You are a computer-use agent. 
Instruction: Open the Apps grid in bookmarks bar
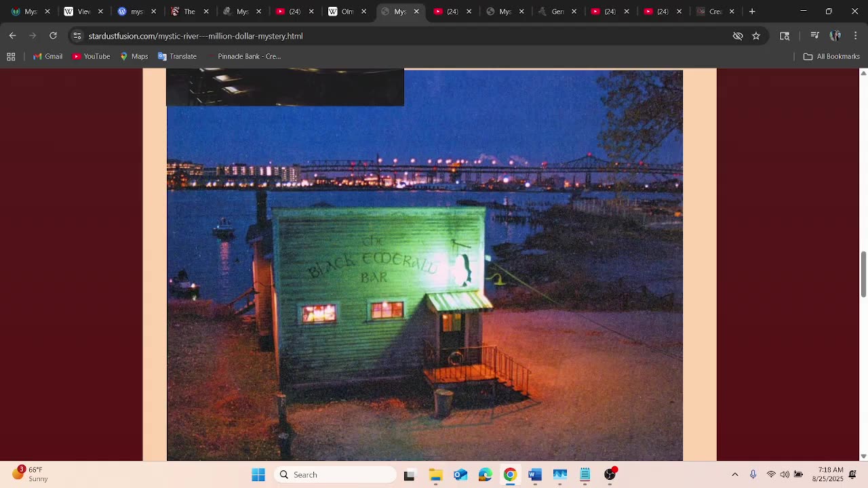11,56
